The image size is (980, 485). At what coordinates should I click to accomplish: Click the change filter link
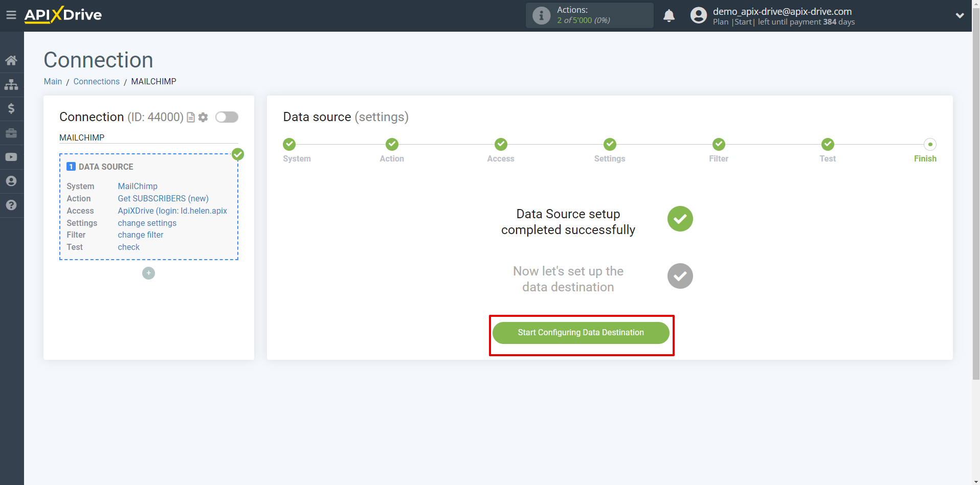click(141, 235)
